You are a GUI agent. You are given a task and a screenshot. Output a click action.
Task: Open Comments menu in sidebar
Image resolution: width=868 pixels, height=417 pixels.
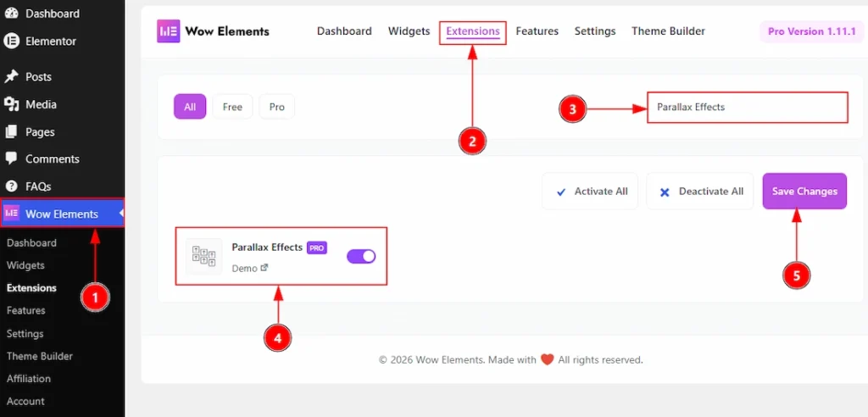click(x=53, y=159)
